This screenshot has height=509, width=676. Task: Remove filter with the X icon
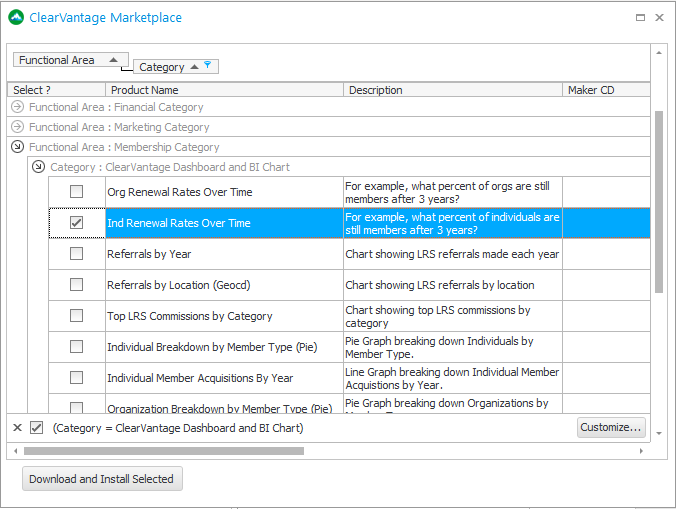[17, 428]
